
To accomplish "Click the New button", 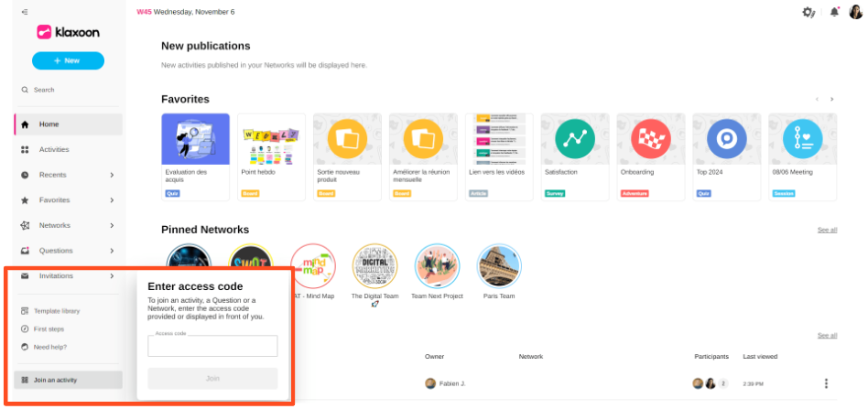I will point(68,60).
